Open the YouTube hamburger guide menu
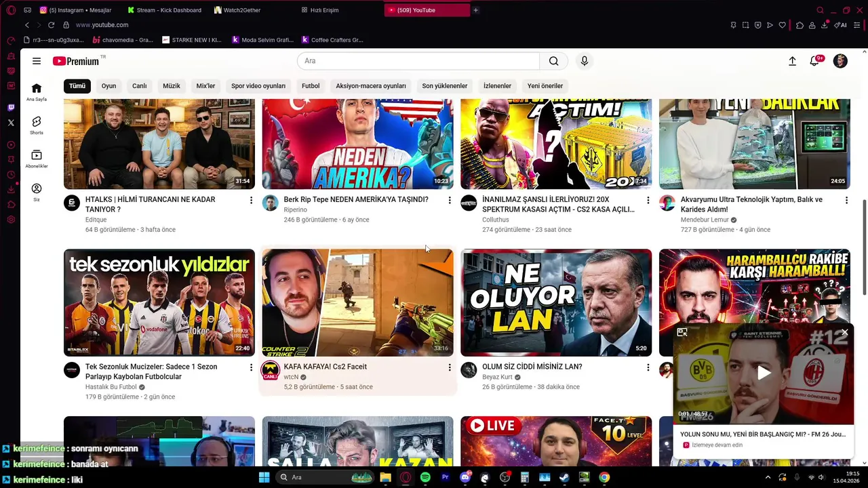Image resolution: width=868 pixels, height=488 pixels. point(37,61)
